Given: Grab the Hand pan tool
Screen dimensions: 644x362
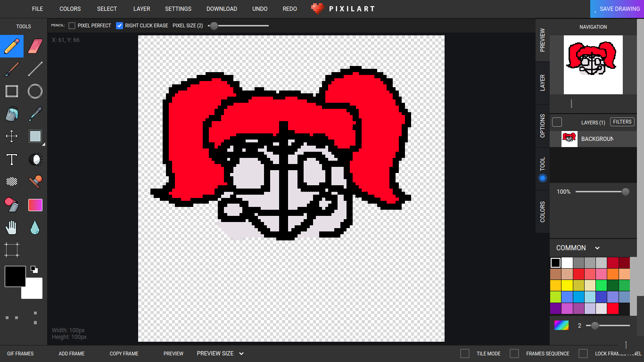Looking at the screenshot, I should 11,227.
